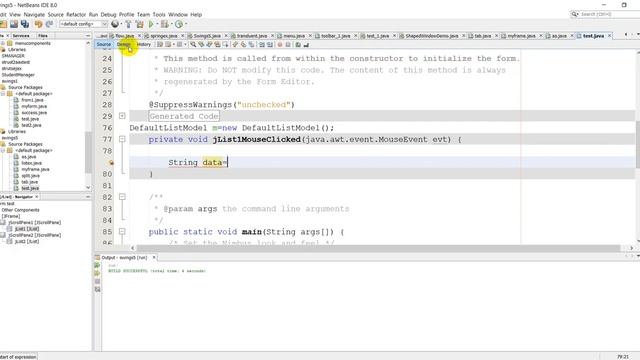
Task: Open the Run Project dropdown arrow
Action: pos(157,24)
